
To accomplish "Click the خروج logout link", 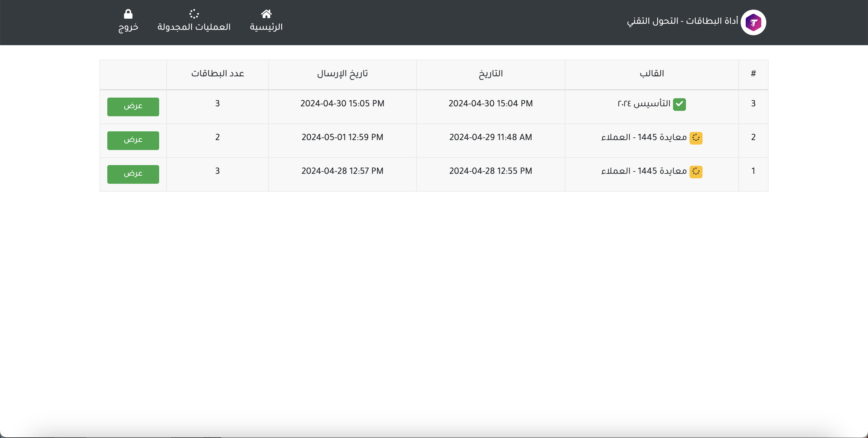I will (128, 27).
